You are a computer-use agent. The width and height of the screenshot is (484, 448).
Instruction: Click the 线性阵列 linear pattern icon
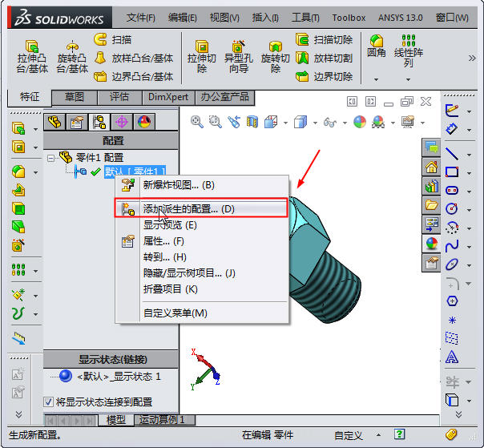click(x=409, y=50)
